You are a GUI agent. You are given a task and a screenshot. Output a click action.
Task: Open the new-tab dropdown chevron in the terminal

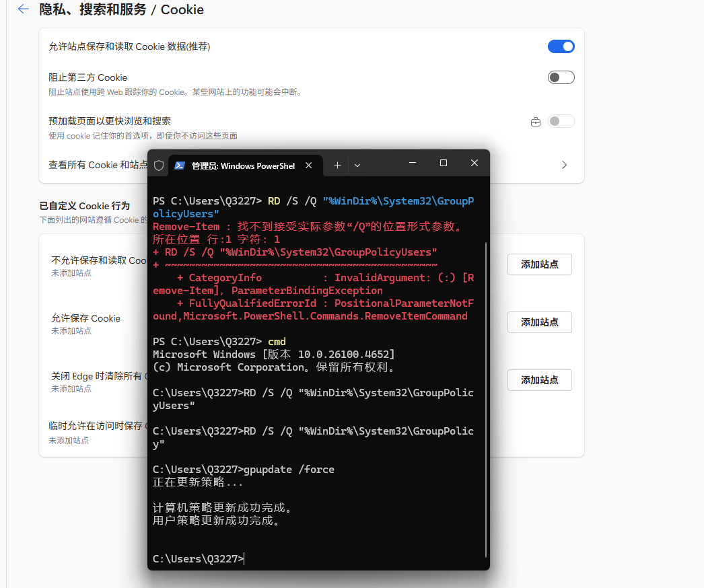coord(357,166)
